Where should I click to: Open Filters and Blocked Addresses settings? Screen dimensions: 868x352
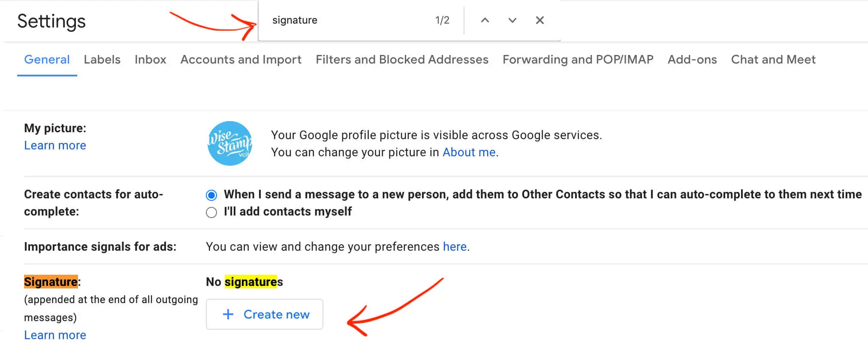pos(401,60)
